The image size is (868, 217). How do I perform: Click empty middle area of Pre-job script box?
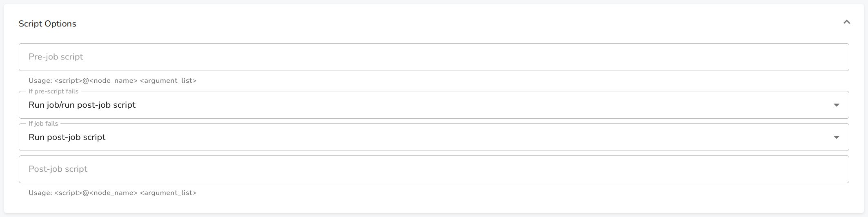tap(434, 57)
